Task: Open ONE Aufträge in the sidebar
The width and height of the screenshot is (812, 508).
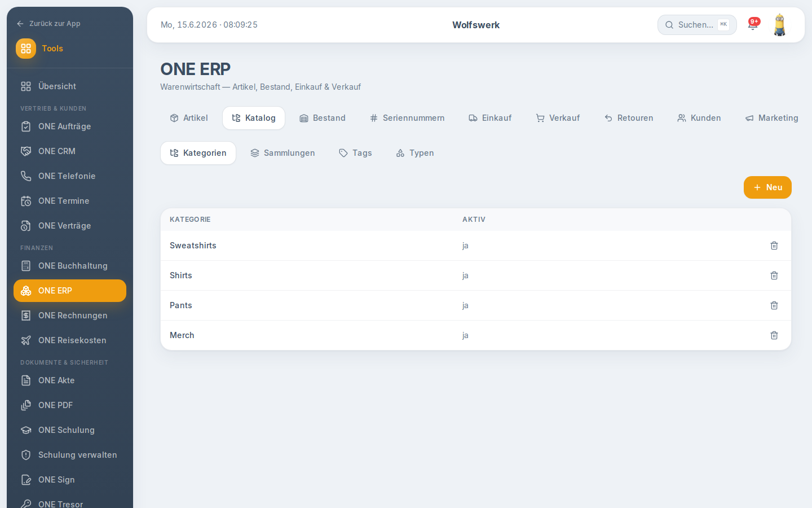Action: (70, 126)
